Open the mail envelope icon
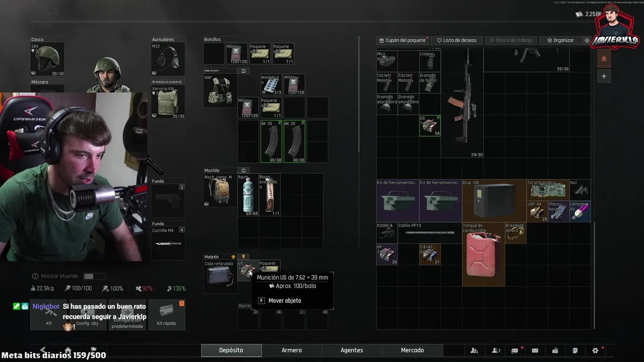Viewport: 644px width, 362px height. coord(535,350)
